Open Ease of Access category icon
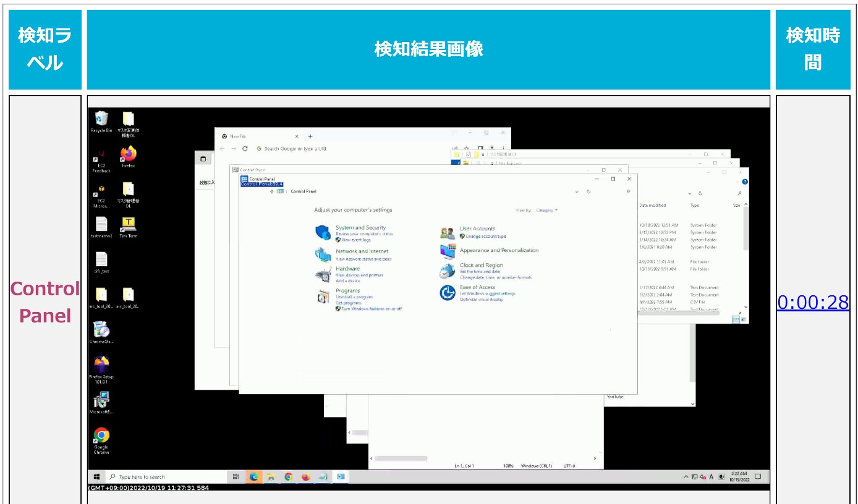858x504 pixels. click(x=446, y=292)
